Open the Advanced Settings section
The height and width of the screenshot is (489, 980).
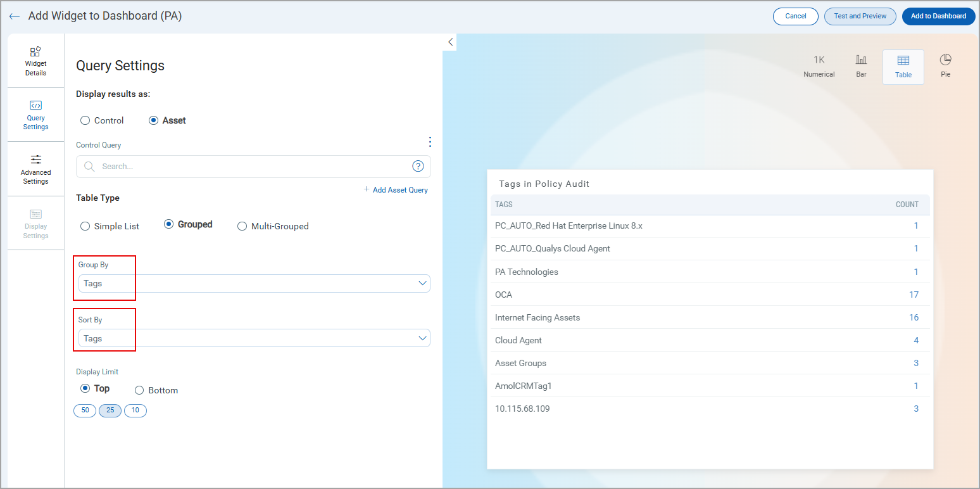(x=35, y=169)
